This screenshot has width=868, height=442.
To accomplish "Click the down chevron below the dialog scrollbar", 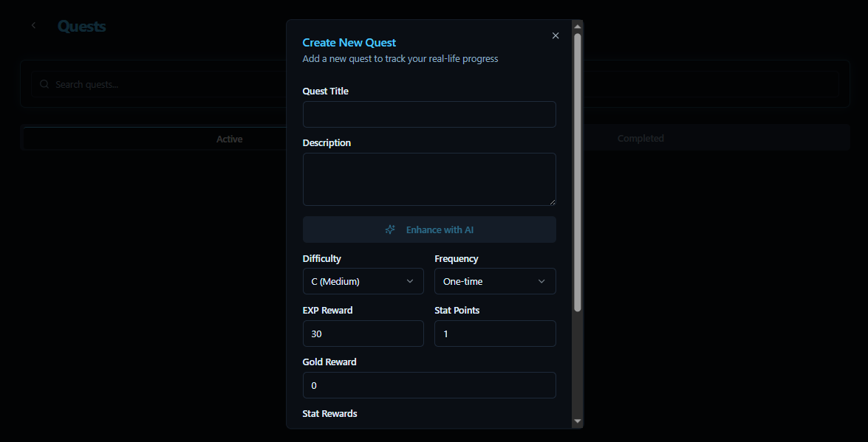I will [575, 421].
